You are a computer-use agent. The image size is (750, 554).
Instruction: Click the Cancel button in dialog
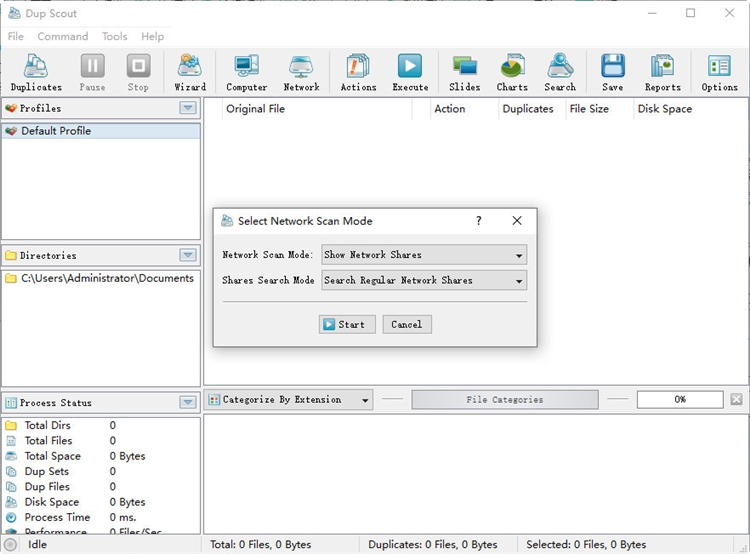point(406,324)
